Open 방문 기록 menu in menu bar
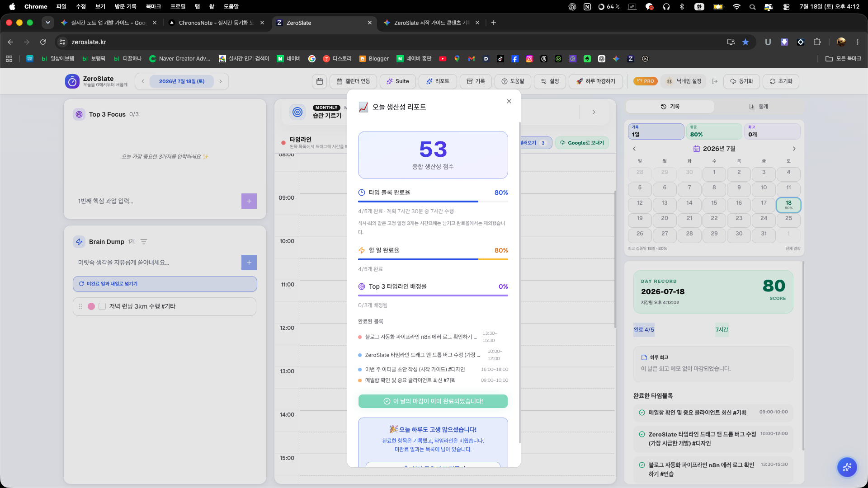 pos(125,6)
